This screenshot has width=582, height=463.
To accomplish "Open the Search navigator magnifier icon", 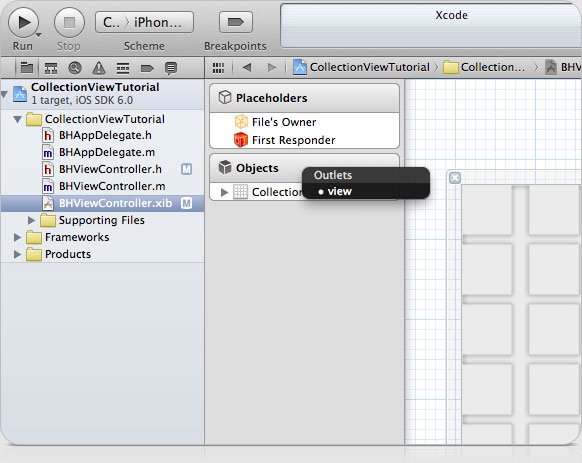I will [x=75, y=68].
